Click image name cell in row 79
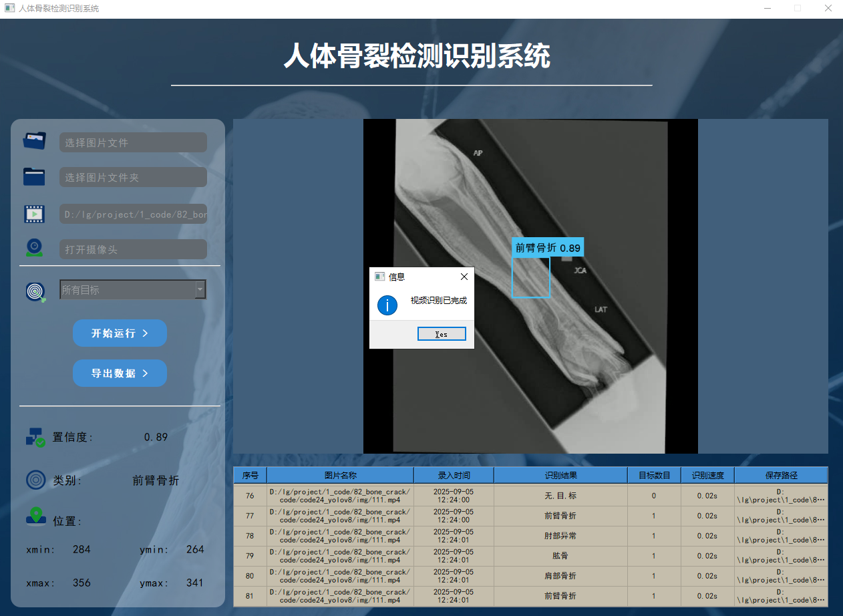843x616 pixels. click(x=341, y=556)
